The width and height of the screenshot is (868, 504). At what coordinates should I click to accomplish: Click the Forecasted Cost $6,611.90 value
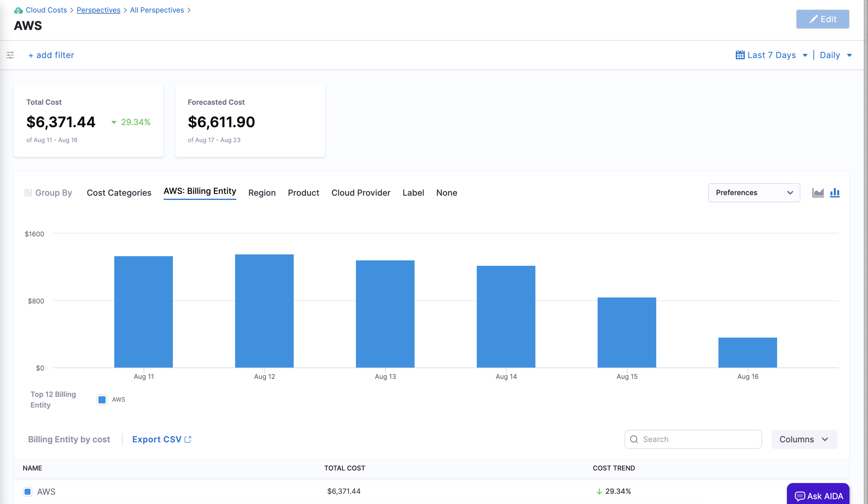click(221, 122)
